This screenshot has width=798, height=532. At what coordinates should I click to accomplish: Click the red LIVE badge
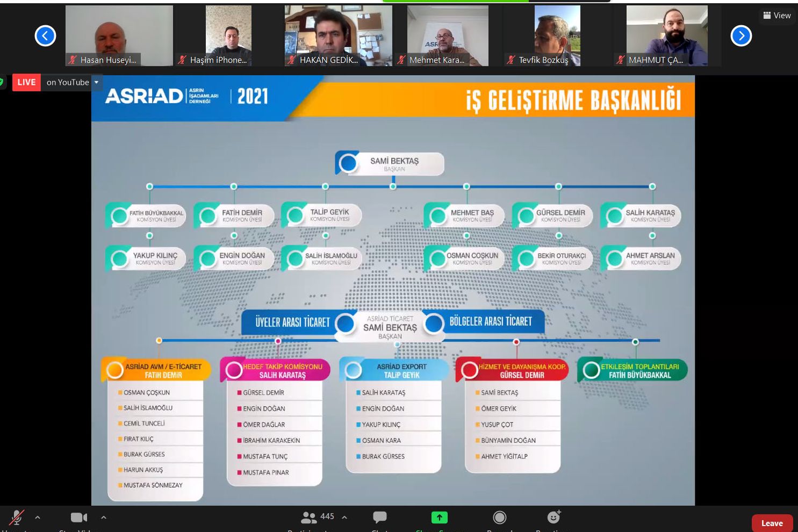click(x=26, y=82)
